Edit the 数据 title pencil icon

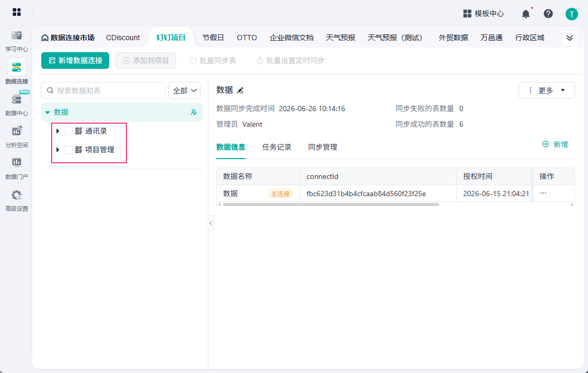pyautogui.click(x=240, y=90)
